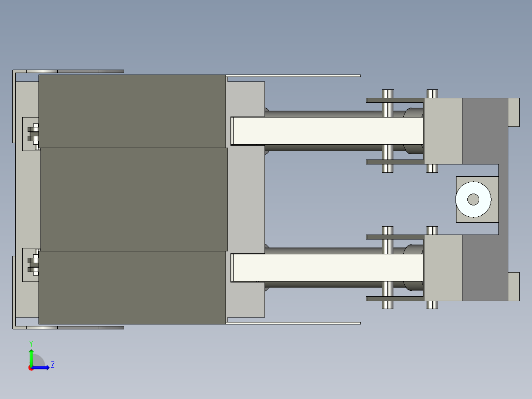Click the upper light gray clamp block
This screenshot has width=532, height=399.
(443, 131)
